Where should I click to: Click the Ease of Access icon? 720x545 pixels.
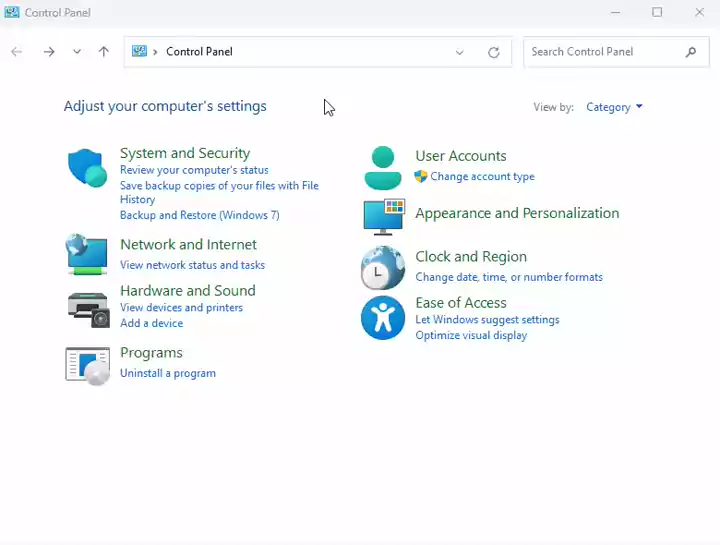[x=382, y=318]
